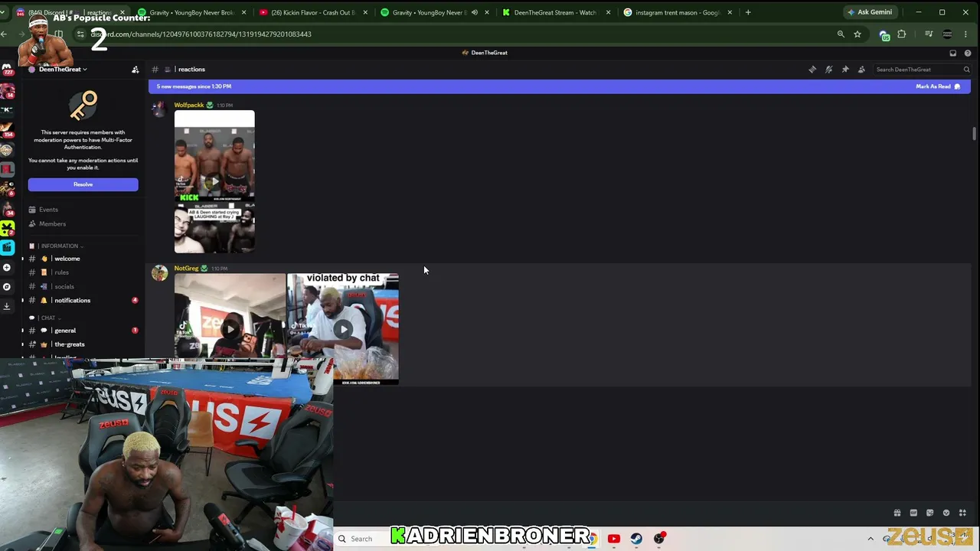Image resolution: width=980 pixels, height=551 pixels.
Task: Open a new browser tab
Action: 748,12
